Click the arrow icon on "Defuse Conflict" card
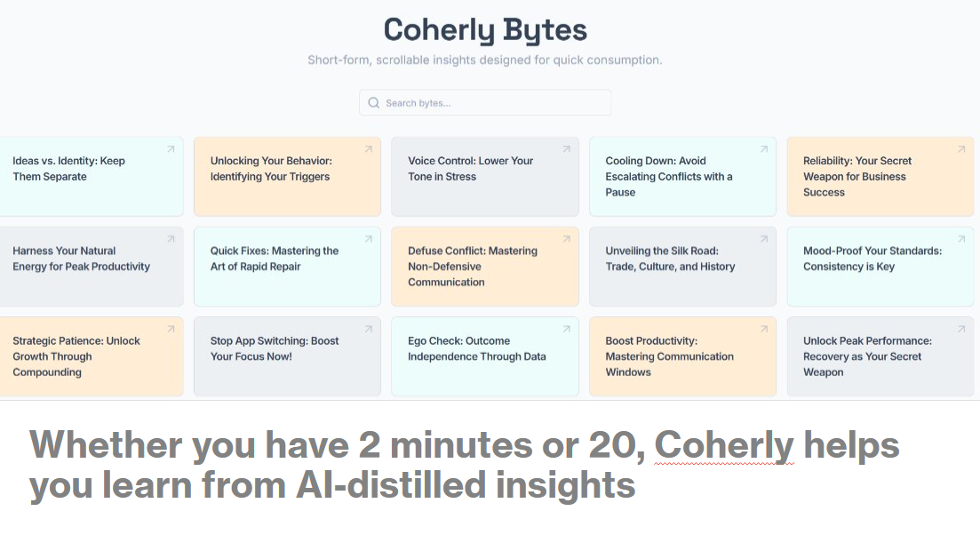This screenshot has height=551, width=980. pyautogui.click(x=565, y=239)
